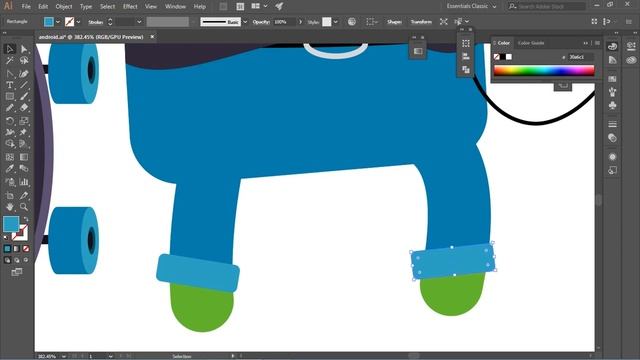Expand the Essentials Classic workspace dropdown
640x360 pixels.
coord(471,7)
